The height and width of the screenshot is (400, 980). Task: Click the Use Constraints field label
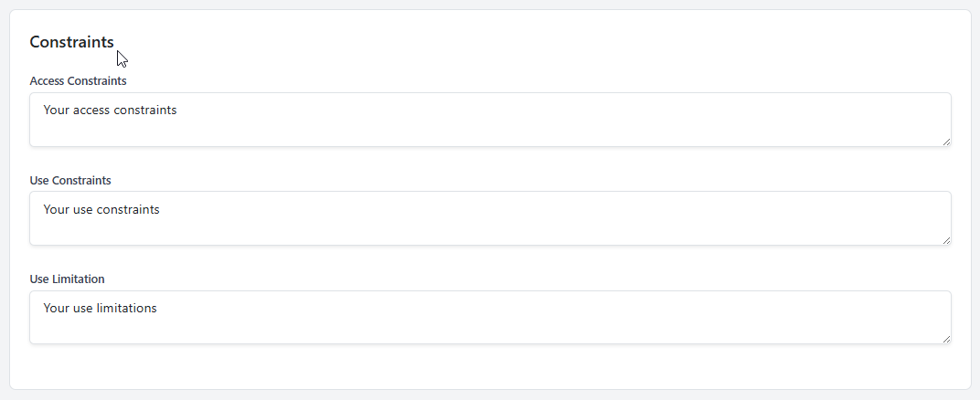70,180
